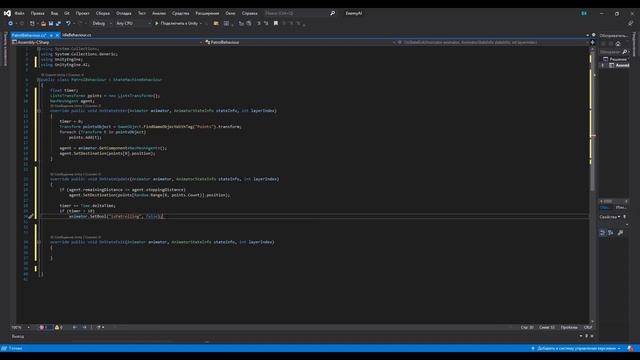This screenshot has width=640, height=360.
Task: Click the alphabetical sort icon in Properties panel
Action: click(x=611, y=233)
